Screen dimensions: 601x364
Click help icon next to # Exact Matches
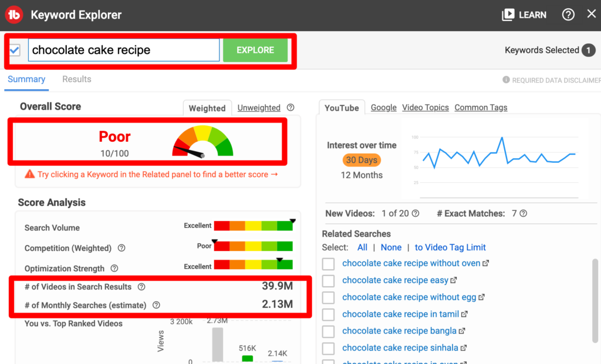click(x=524, y=214)
